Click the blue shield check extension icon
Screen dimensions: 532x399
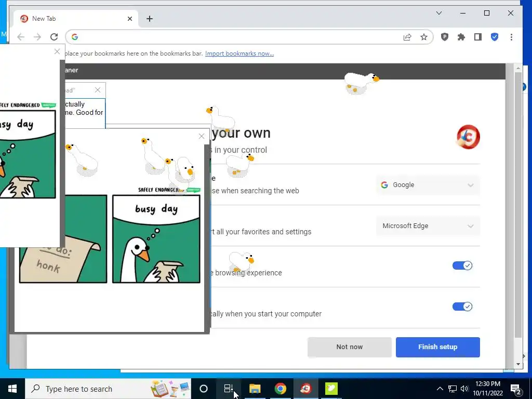(x=495, y=37)
